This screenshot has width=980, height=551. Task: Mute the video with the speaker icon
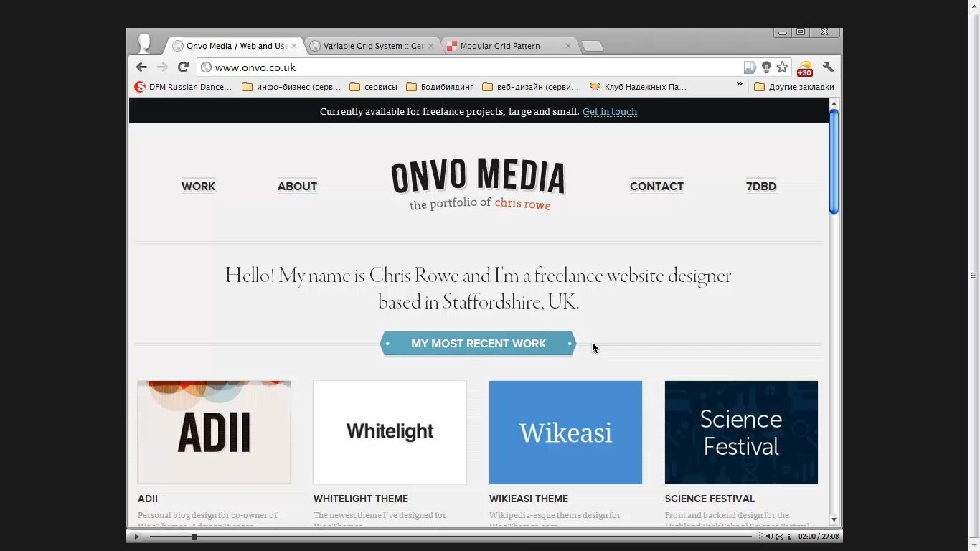(769, 537)
